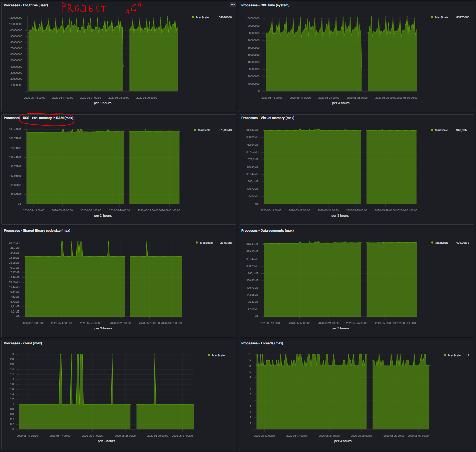Click MaxScale green dot in Virtual memory legend
This screenshot has height=452, width=476.
tap(432, 130)
